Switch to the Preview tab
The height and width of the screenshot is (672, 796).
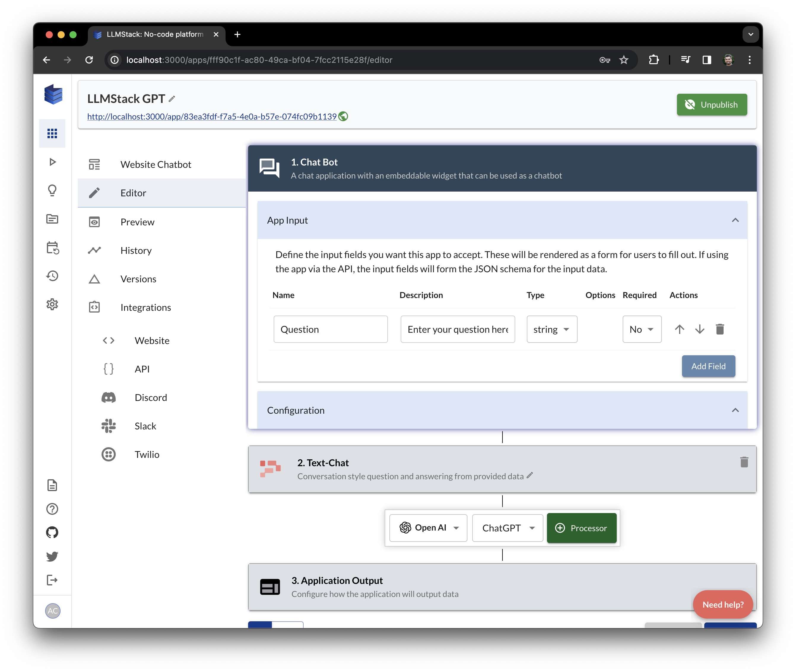(137, 222)
